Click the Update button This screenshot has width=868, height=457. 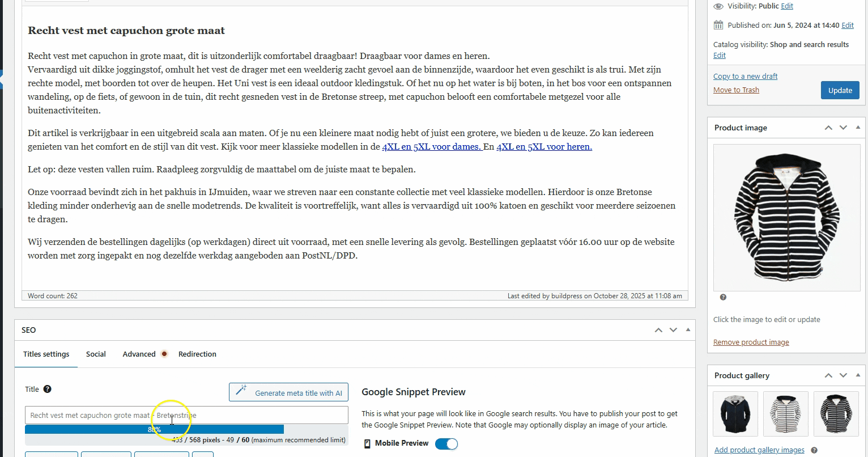[840, 90]
